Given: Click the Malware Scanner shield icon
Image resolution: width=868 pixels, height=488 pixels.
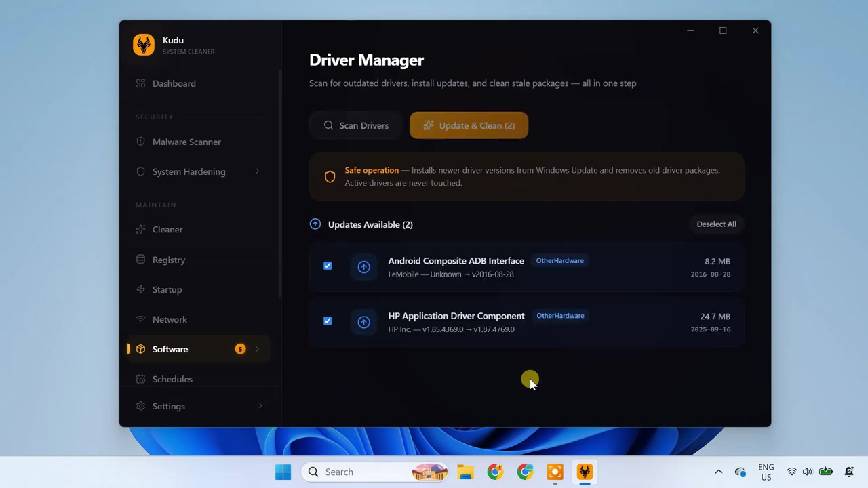Looking at the screenshot, I should 140,142.
